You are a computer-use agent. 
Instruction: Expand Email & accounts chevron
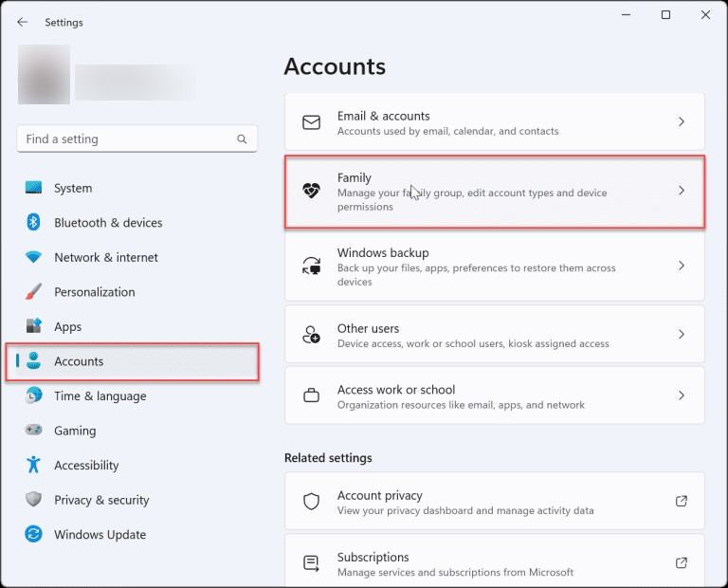click(x=682, y=121)
